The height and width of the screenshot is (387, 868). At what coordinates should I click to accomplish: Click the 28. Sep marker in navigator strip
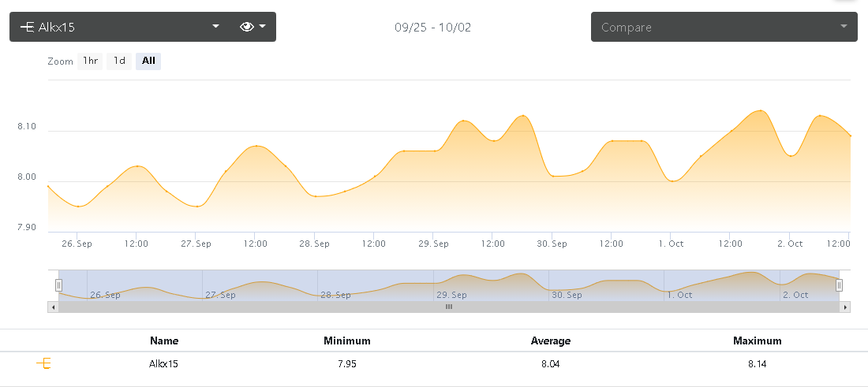click(x=335, y=296)
